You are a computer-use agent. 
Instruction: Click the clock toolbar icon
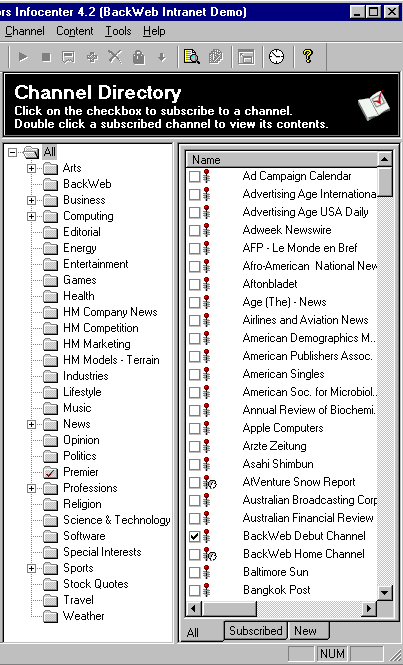(277, 56)
